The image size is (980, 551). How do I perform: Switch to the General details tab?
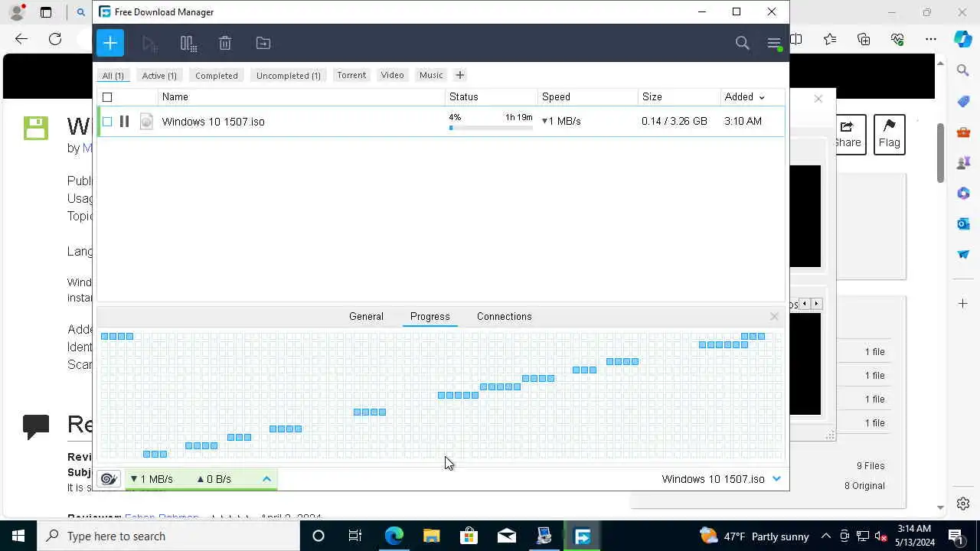coord(366,316)
